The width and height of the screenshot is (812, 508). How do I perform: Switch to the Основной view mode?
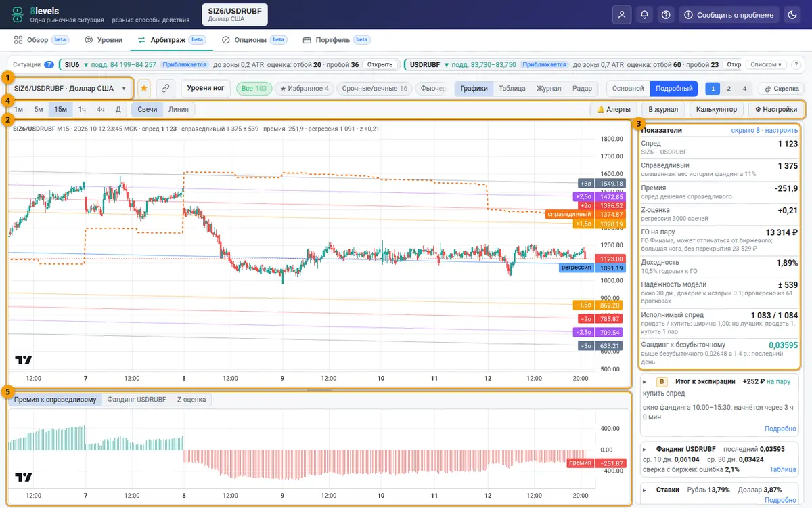[x=629, y=88]
